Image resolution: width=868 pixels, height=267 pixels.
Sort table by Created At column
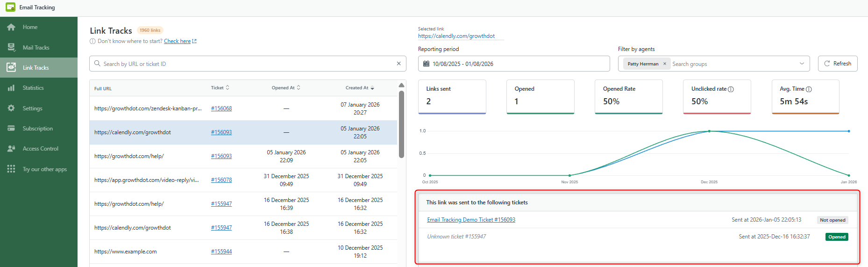(x=372, y=88)
